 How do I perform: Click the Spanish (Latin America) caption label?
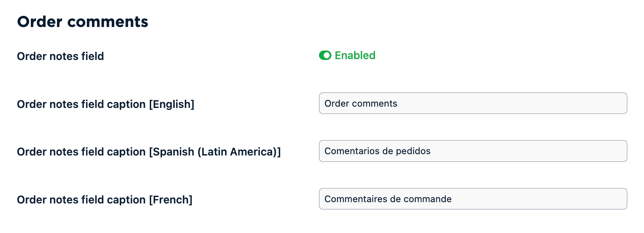[x=149, y=152]
